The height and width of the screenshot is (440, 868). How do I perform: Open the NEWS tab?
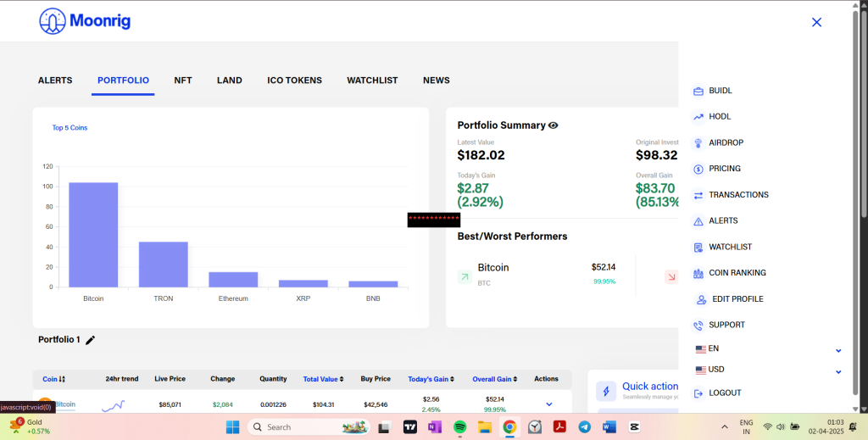point(437,81)
